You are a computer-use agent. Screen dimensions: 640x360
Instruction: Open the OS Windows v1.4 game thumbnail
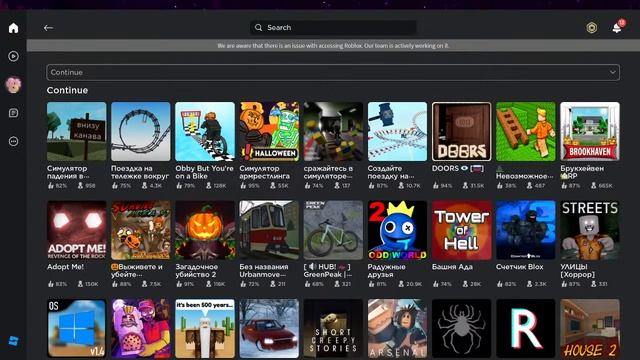pos(76,329)
